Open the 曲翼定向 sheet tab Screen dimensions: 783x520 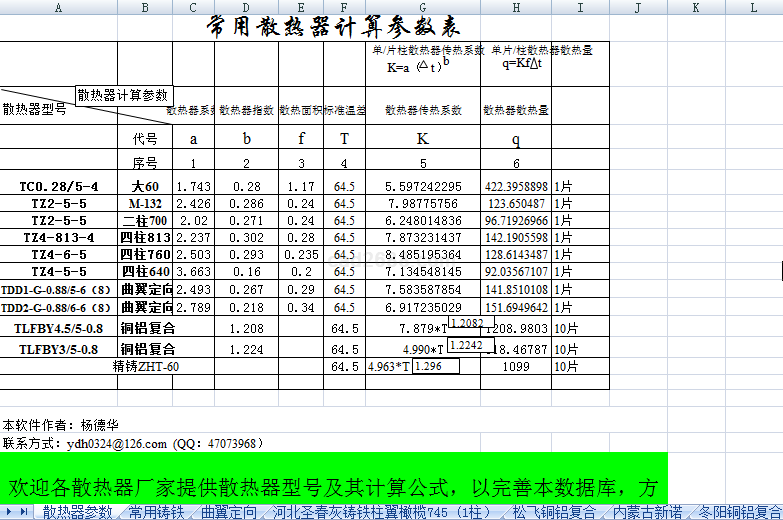229,512
